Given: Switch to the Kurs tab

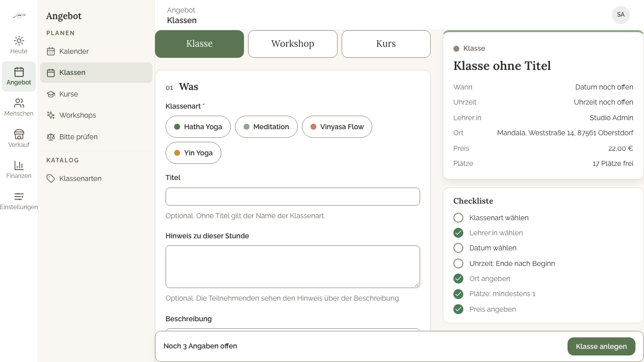Looking at the screenshot, I should (386, 44).
